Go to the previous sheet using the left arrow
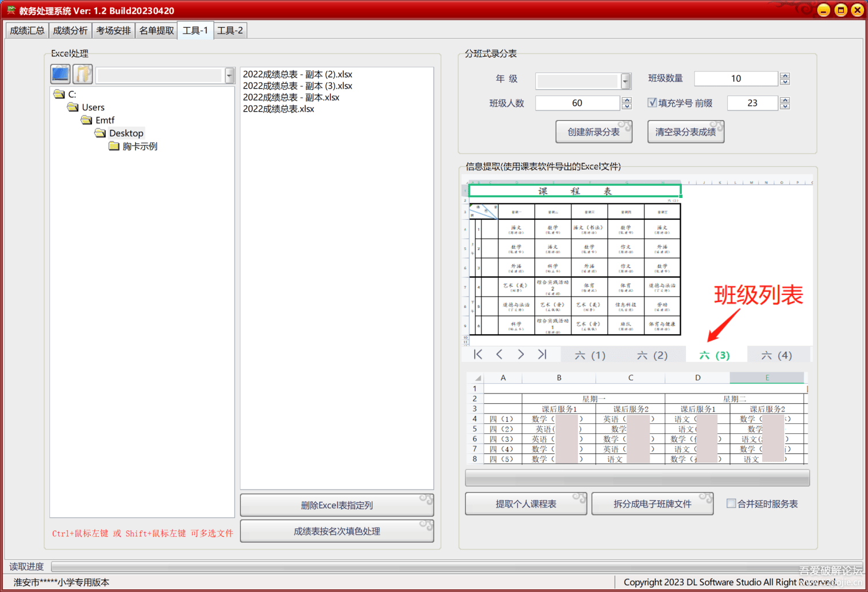This screenshot has width=868, height=592. pos(499,354)
